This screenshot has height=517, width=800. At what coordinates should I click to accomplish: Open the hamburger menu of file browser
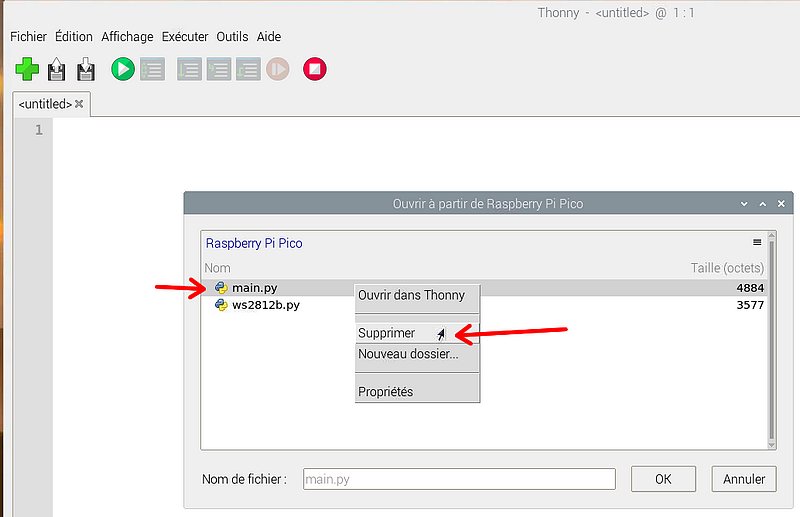[757, 242]
